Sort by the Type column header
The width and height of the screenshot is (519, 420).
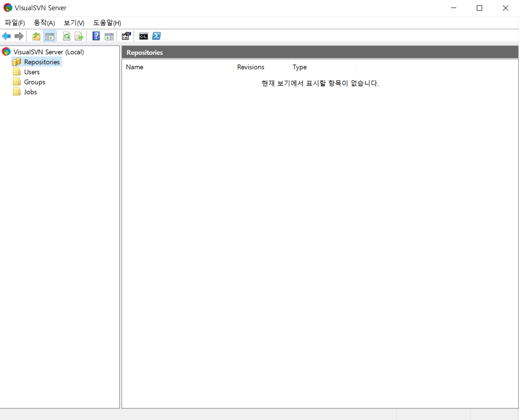pyautogui.click(x=322, y=67)
